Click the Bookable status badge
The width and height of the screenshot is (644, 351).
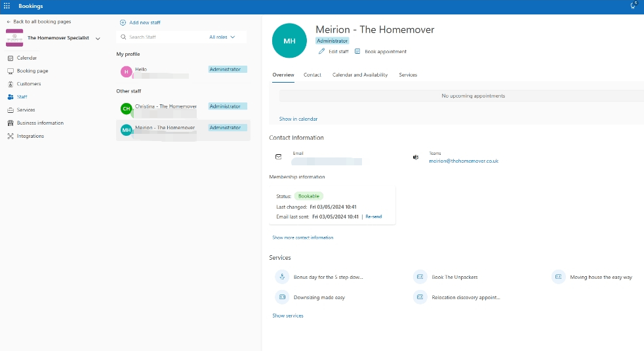308,196
